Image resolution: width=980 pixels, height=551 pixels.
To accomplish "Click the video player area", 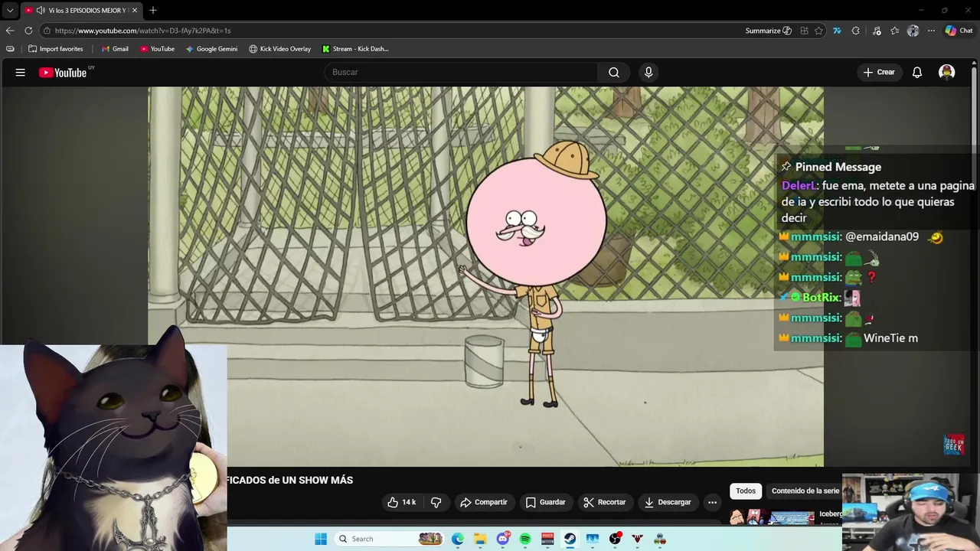I will (485, 275).
